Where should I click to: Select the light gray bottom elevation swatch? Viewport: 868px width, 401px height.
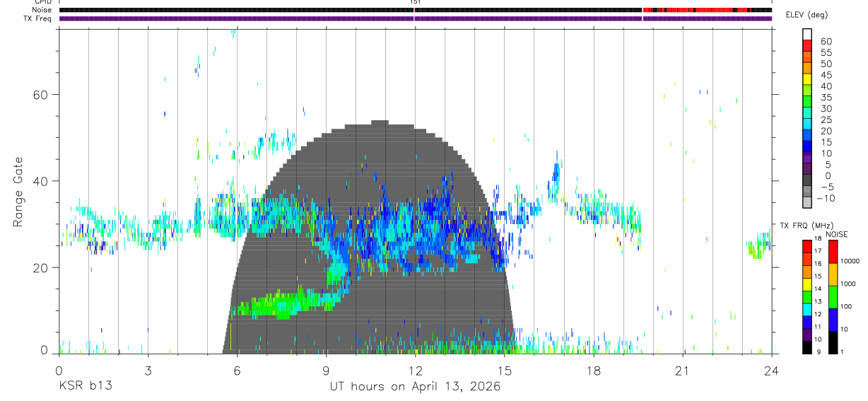tap(807, 202)
